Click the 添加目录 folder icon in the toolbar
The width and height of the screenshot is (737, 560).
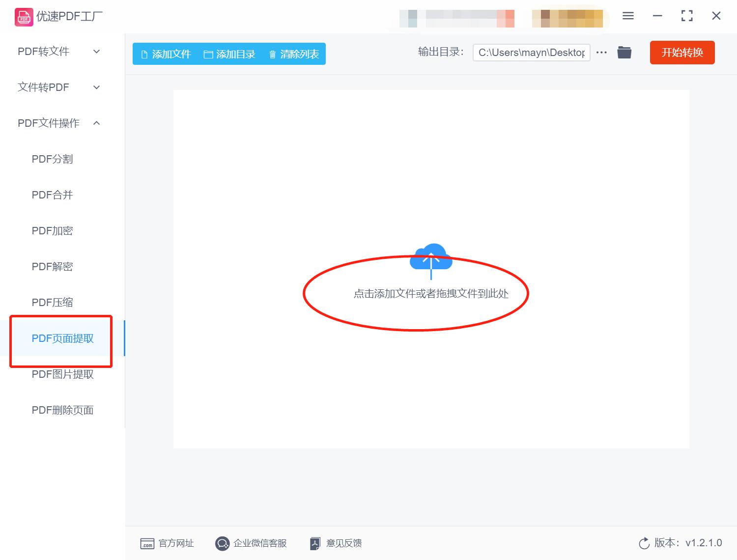pyautogui.click(x=208, y=54)
